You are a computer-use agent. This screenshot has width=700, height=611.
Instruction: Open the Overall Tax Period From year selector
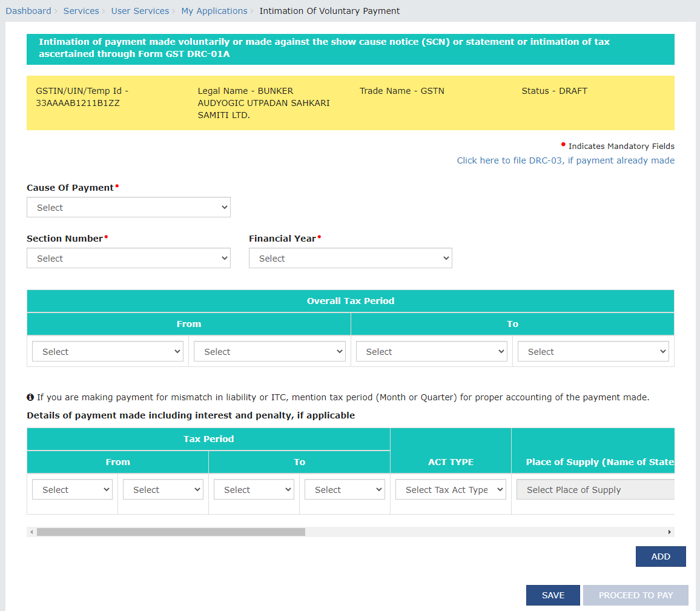coord(269,351)
